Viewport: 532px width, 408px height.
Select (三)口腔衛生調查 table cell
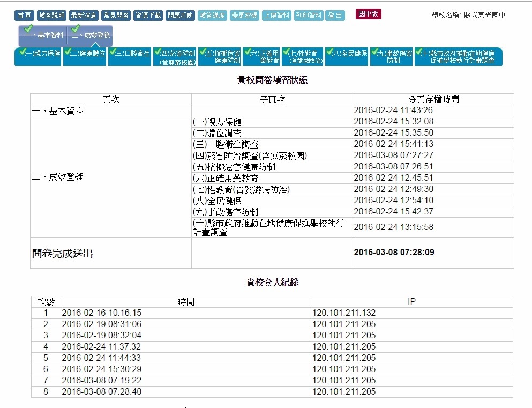(272, 144)
